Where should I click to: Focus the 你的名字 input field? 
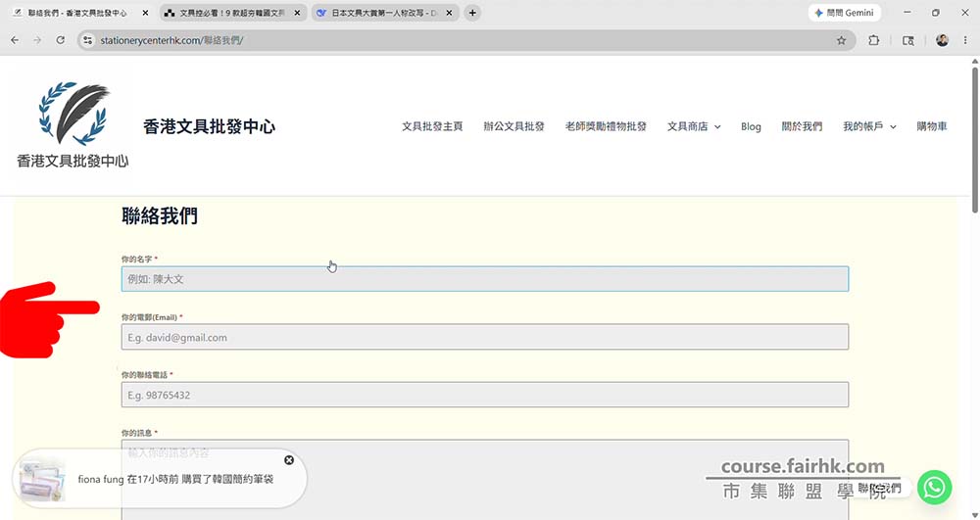485,279
